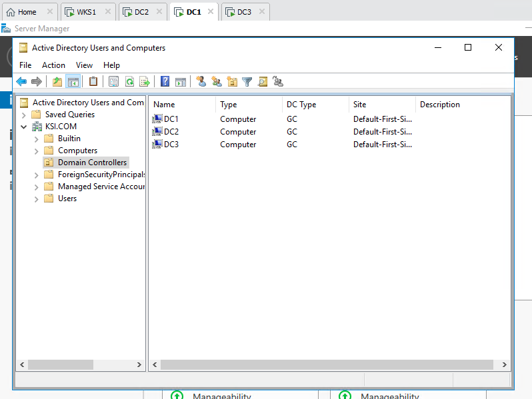This screenshot has height=399, width=532.
Task: Sort by the Description column header
Action: click(463, 105)
